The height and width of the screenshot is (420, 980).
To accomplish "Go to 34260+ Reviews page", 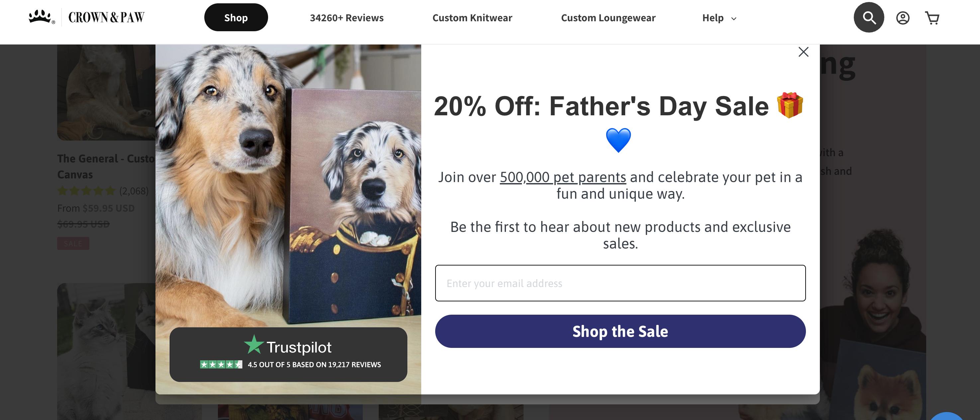I will 346,18.
